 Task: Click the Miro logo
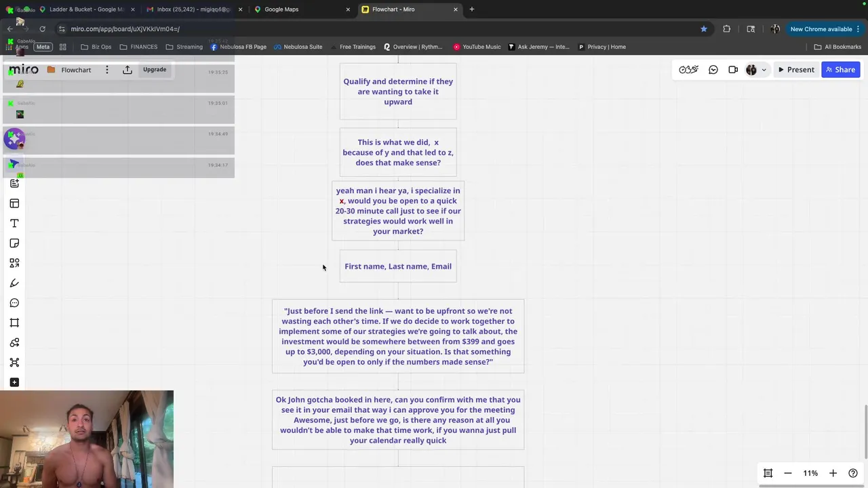point(24,70)
